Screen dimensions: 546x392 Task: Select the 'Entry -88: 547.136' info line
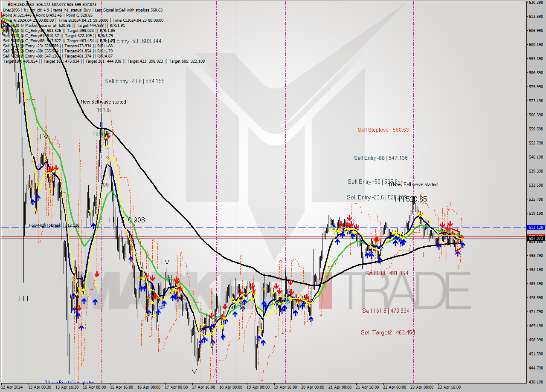[x=58, y=56]
